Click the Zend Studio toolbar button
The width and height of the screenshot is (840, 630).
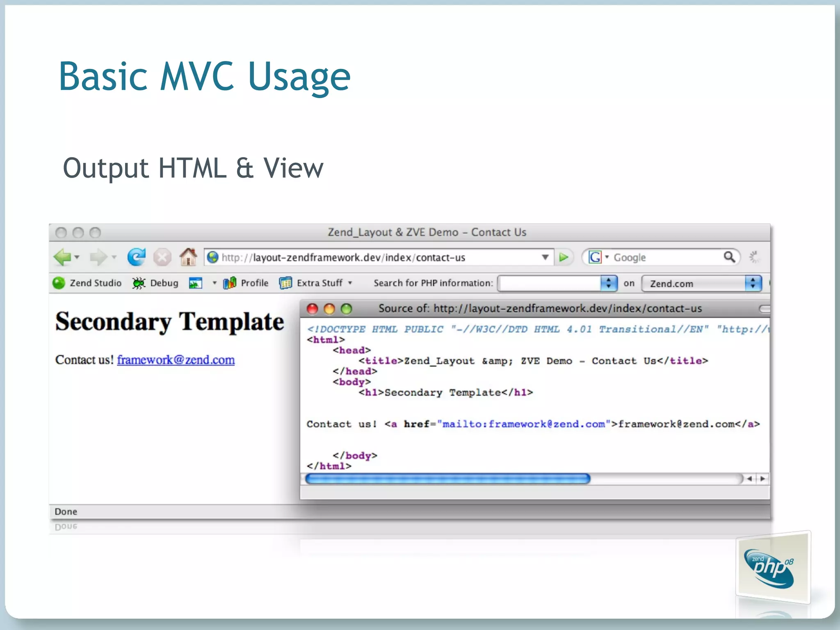(x=87, y=283)
